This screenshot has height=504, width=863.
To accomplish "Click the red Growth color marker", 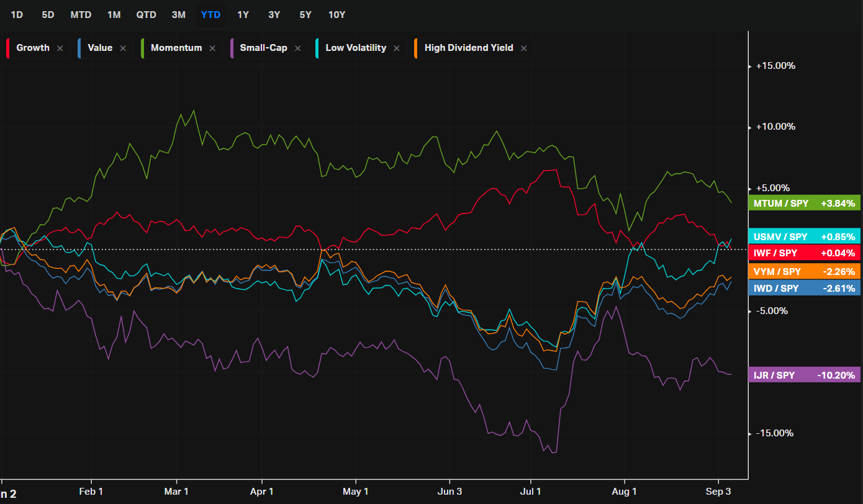I will pos(7,48).
